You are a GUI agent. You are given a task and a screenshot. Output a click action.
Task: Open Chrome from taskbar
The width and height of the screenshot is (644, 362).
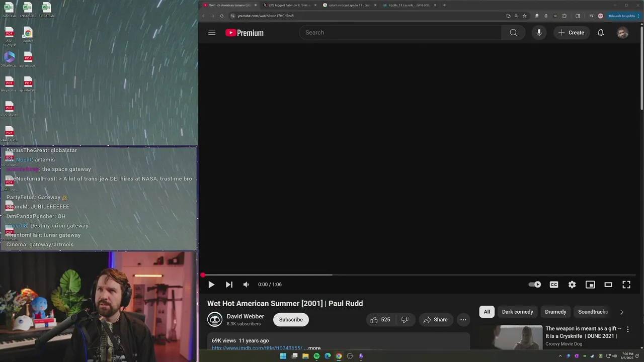click(339, 356)
